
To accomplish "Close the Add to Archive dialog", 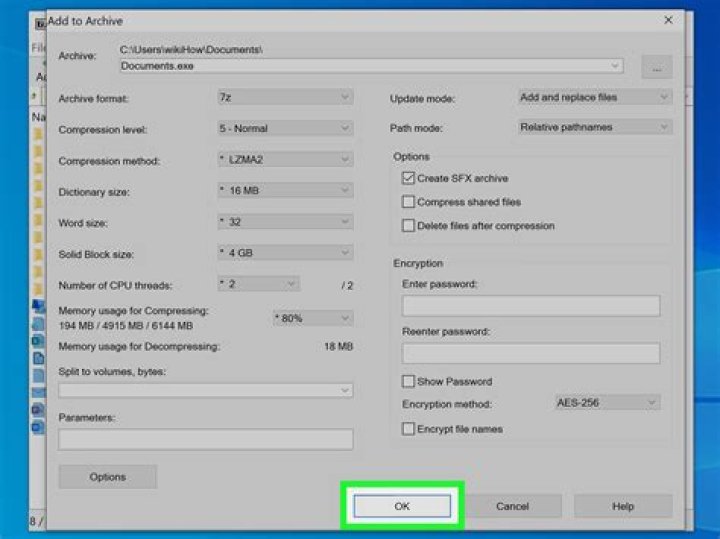I will click(668, 20).
